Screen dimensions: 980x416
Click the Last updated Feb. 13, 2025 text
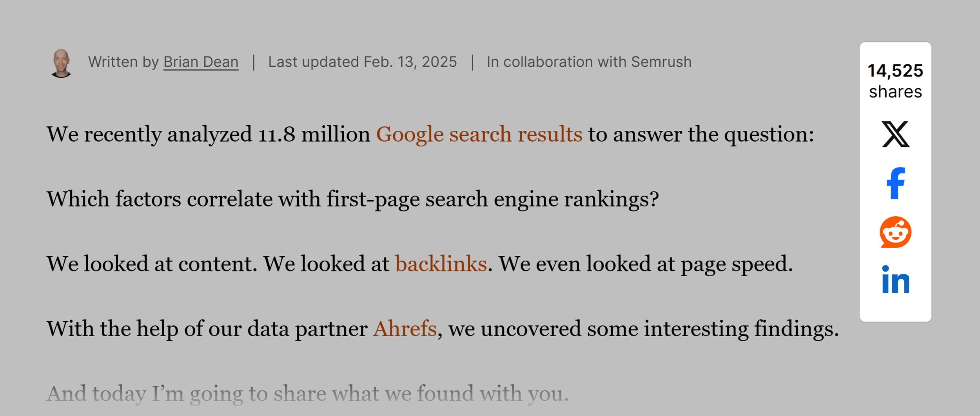[362, 62]
